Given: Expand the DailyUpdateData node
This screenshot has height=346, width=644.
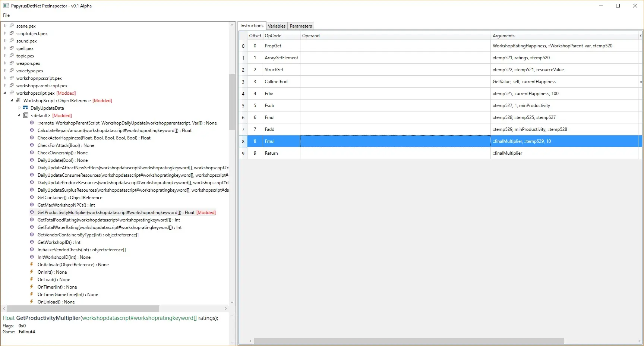Looking at the screenshot, I should (19, 108).
